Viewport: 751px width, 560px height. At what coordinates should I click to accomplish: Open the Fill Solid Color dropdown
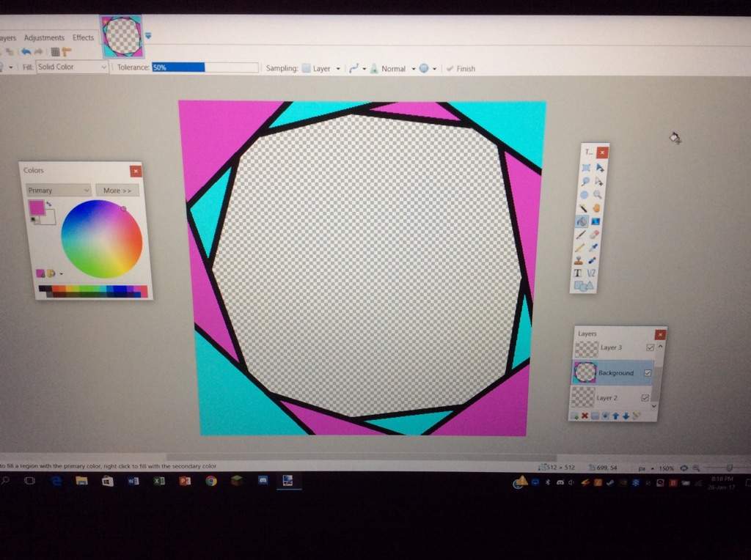(x=72, y=67)
